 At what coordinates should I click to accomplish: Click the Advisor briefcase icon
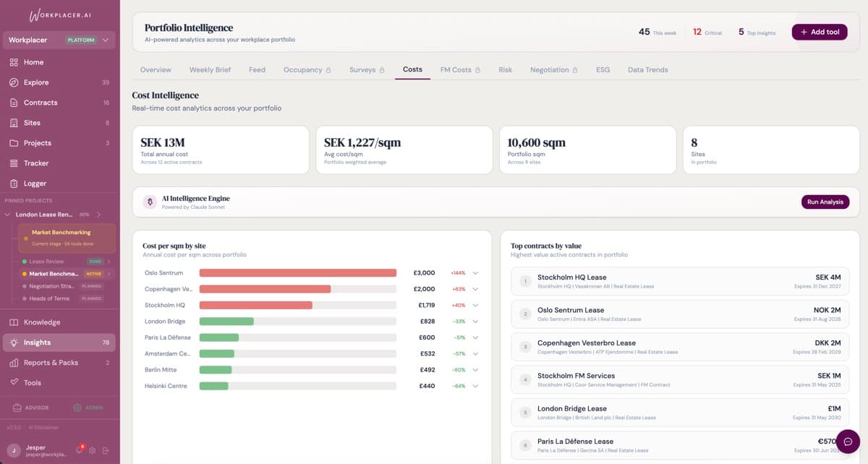tap(17, 408)
